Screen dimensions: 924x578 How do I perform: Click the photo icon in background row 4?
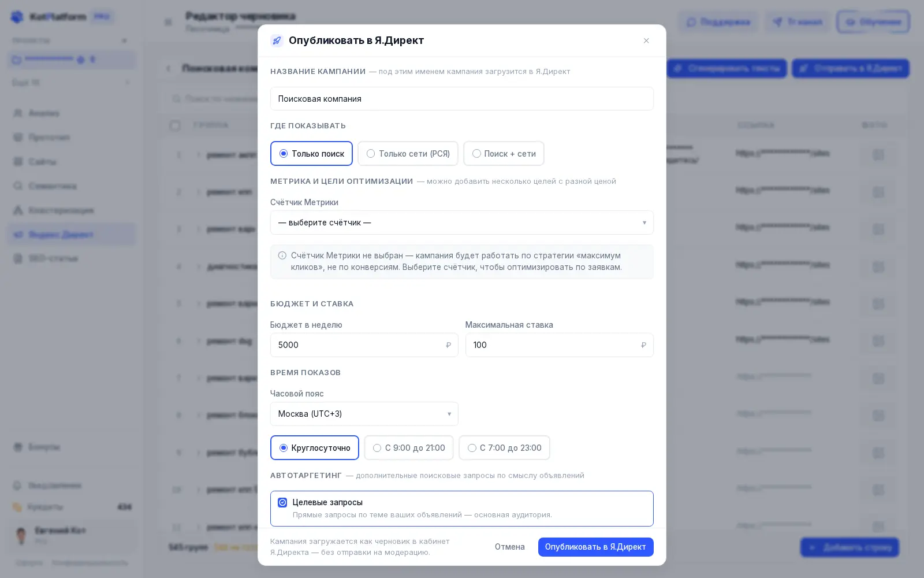pos(878,266)
